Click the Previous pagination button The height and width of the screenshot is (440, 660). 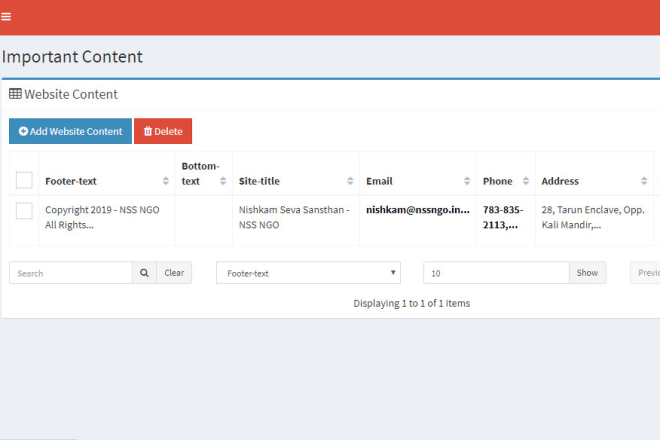pos(645,273)
